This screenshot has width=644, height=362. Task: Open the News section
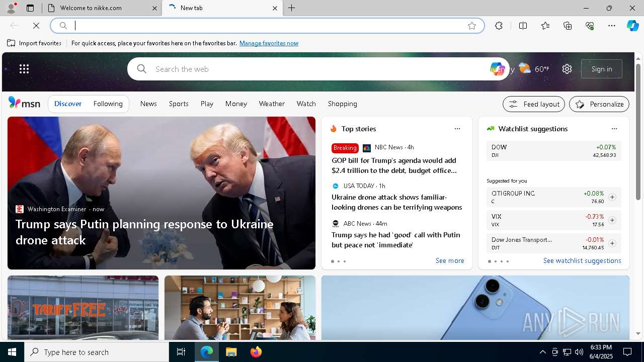148,104
